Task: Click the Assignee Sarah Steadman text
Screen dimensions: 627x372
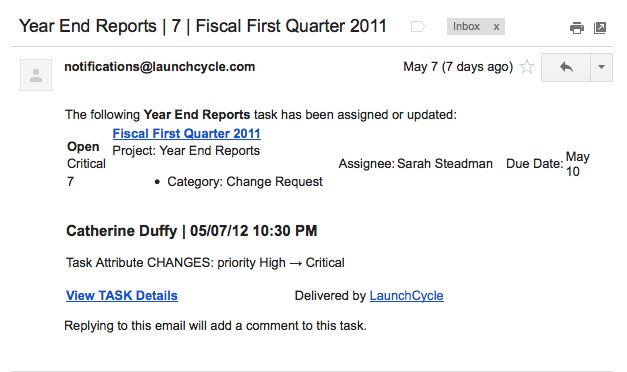Action: pos(415,164)
